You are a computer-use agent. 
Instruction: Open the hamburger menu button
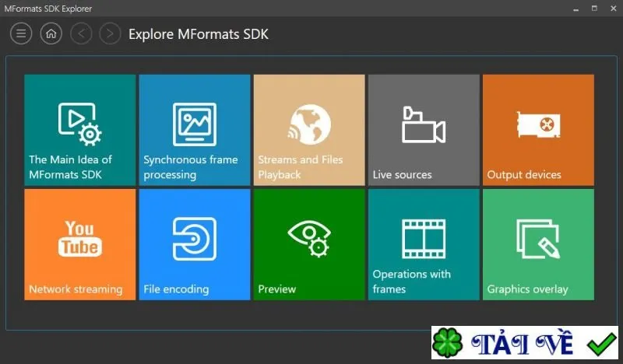point(21,33)
